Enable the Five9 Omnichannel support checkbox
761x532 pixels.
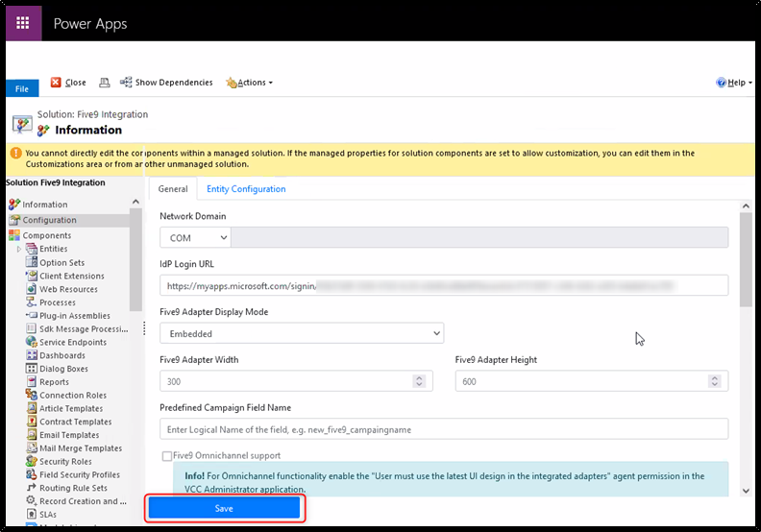(x=167, y=456)
